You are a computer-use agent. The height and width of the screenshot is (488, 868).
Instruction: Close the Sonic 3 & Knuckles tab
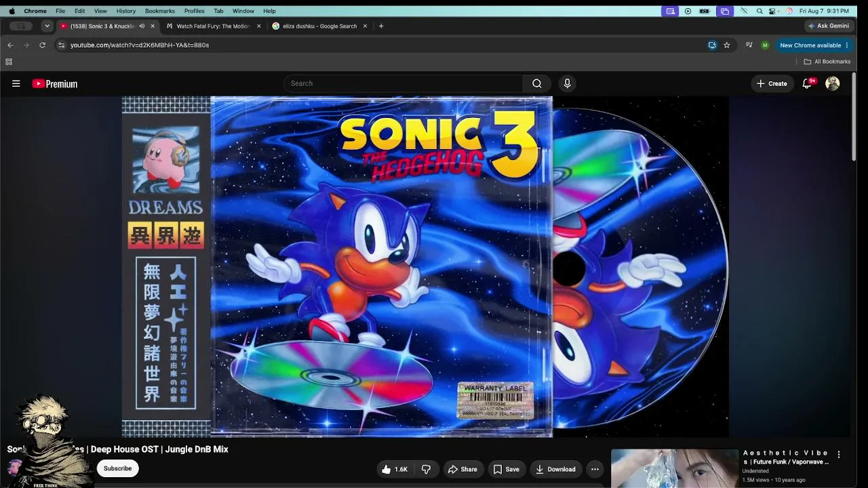coord(153,26)
